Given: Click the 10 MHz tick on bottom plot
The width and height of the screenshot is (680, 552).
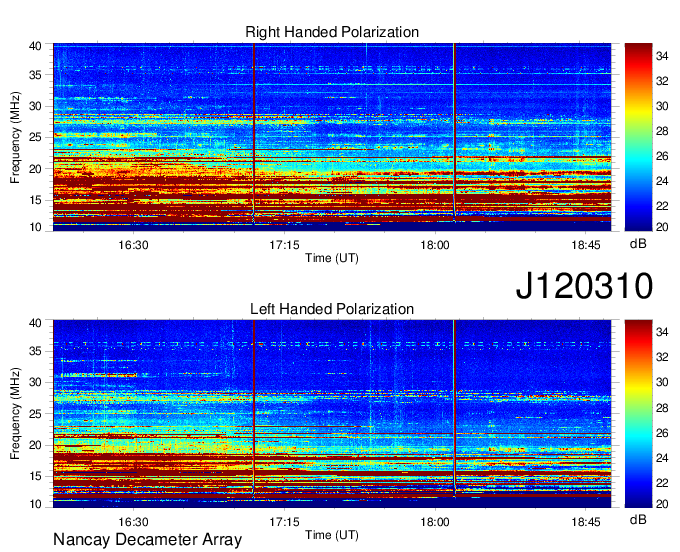Looking at the screenshot, I should click(x=35, y=504).
